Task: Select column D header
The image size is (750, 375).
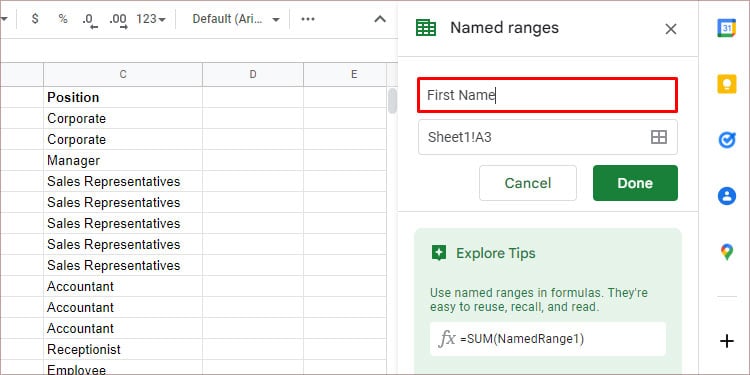Action: click(253, 74)
